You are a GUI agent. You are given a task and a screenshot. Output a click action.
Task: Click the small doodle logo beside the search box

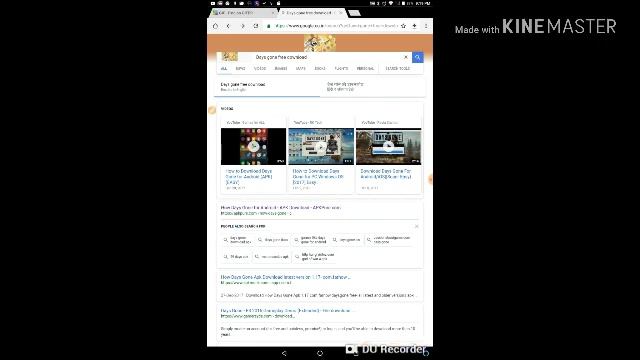coord(229,57)
